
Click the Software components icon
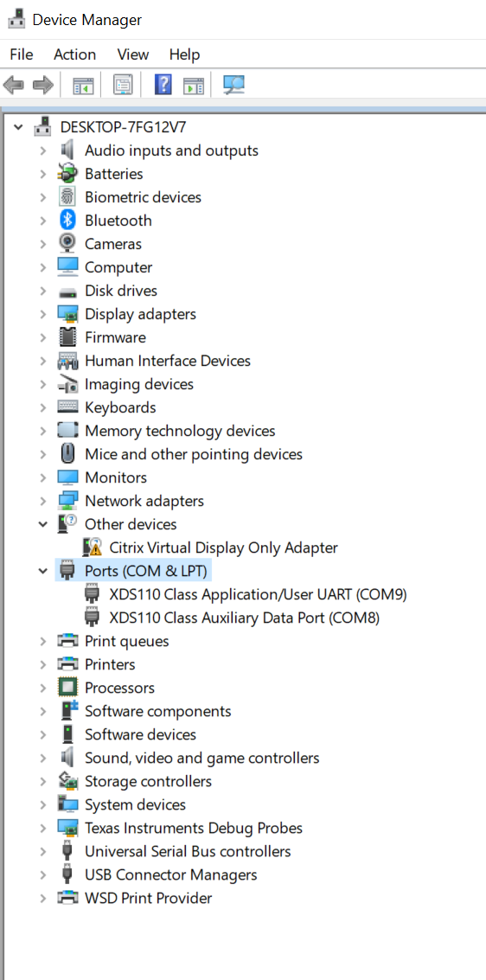pyautogui.click(x=68, y=711)
